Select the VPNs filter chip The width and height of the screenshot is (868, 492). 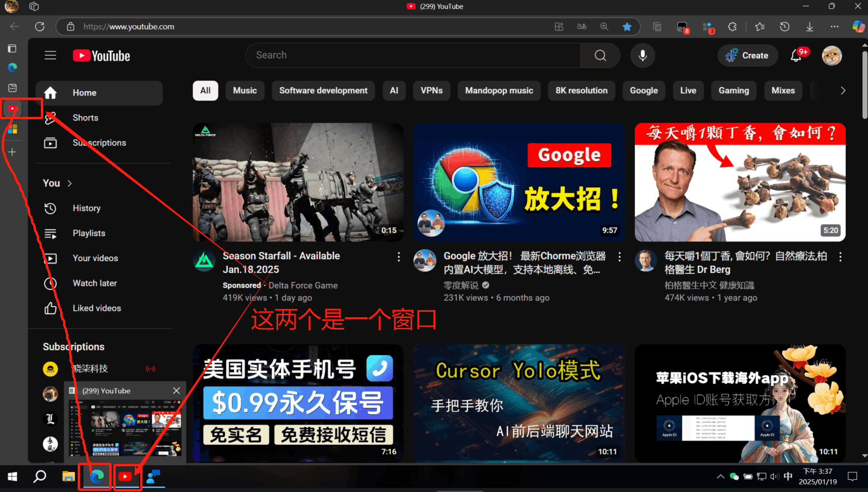[x=432, y=91]
